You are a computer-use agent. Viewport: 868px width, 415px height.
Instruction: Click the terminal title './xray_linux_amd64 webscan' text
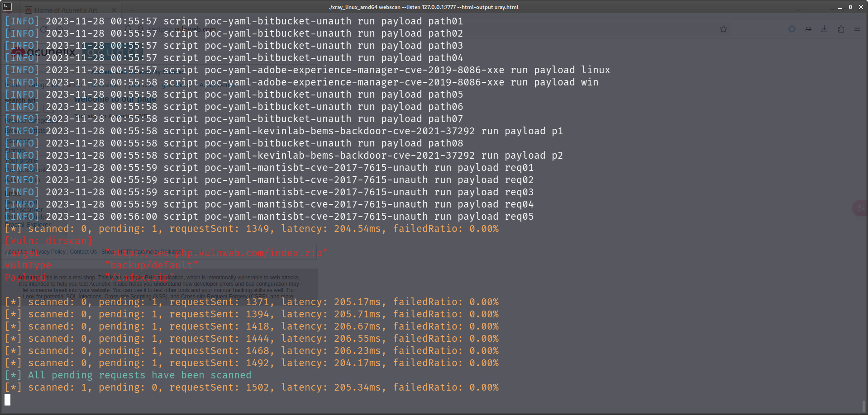(365, 7)
